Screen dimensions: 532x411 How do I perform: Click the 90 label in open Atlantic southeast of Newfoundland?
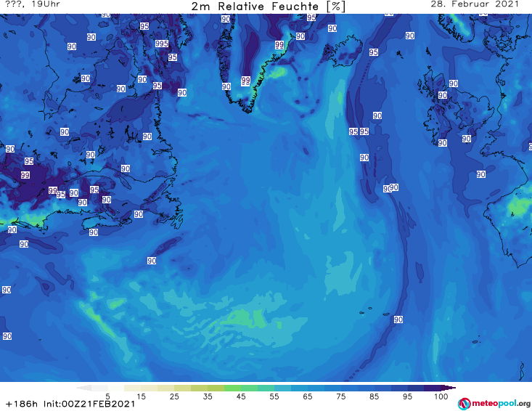pos(152,261)
